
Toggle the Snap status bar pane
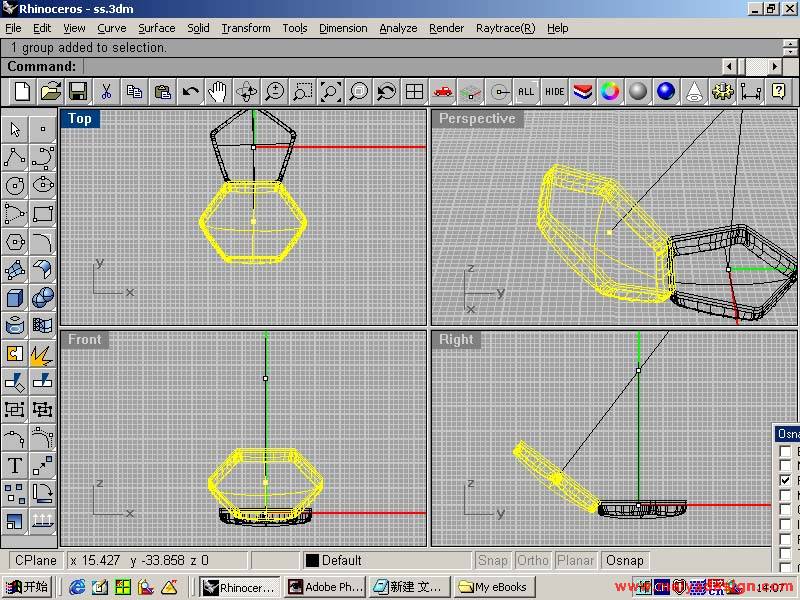[492, 561]
